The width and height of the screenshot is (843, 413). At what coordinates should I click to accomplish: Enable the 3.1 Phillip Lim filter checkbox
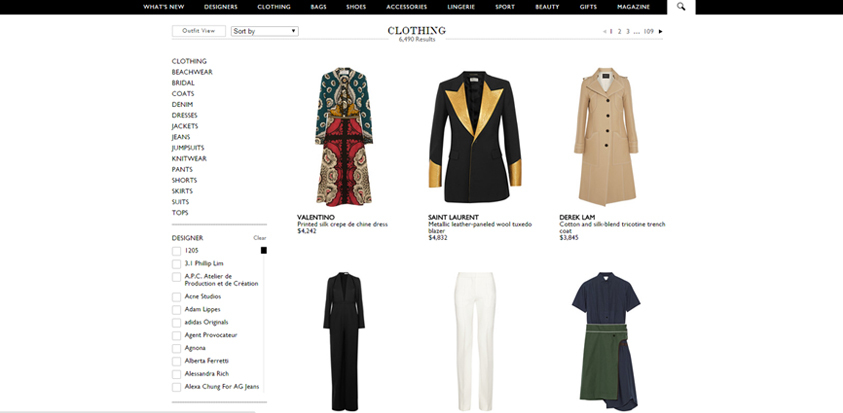pyautogui.click(x=177, y=264)
